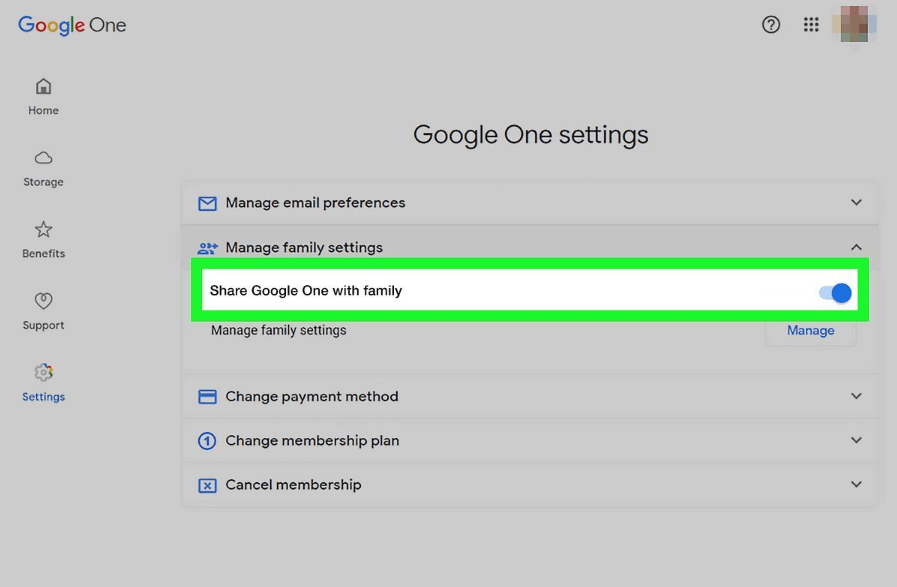
Task: Expand Manage email preferences section
Action: click(x=856, y=202)
